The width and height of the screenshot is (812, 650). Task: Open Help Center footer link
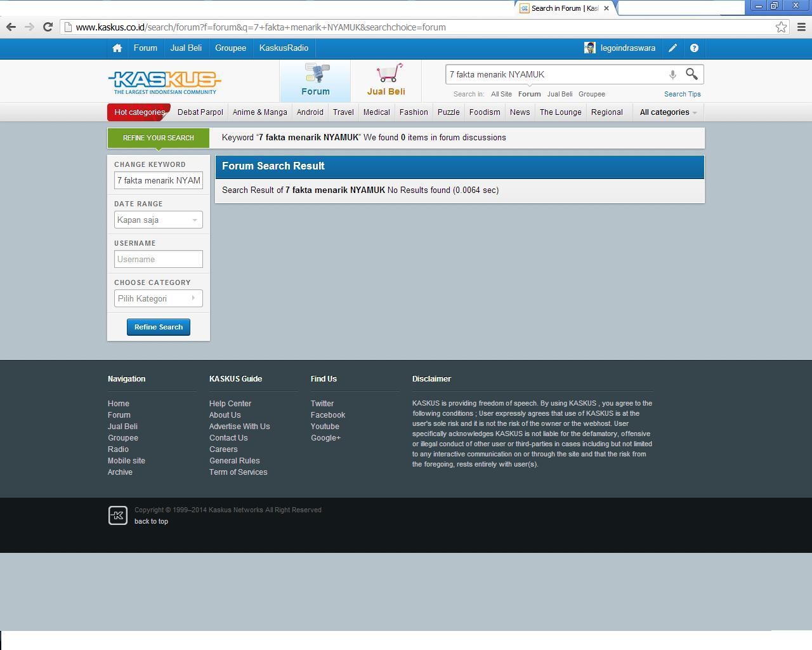click(x=230, y=404)
